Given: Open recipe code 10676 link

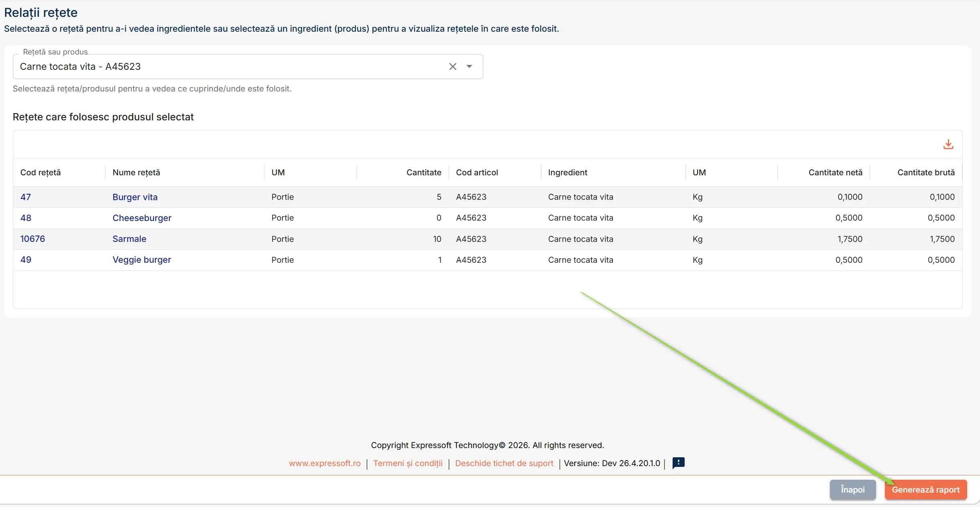Looking at the screenshot, I should (33, 239).
